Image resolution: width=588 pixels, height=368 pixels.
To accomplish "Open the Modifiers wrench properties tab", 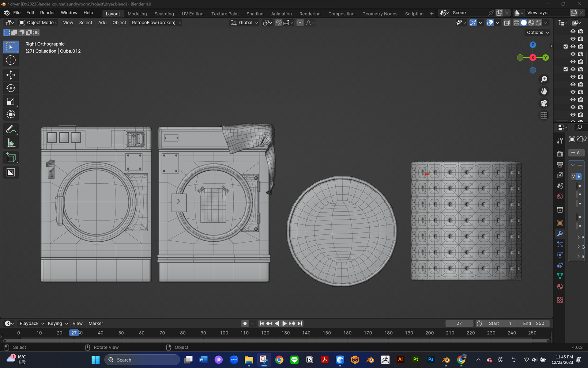I will coord(560,234).
